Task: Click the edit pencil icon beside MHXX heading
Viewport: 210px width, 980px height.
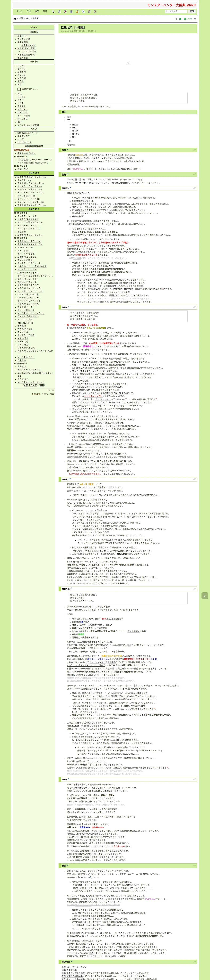Action: point(70,479)
